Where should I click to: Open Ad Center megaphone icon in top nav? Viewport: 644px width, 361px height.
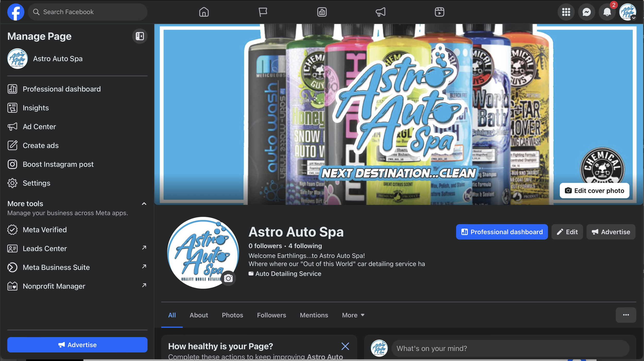click(x=380, y=12)
